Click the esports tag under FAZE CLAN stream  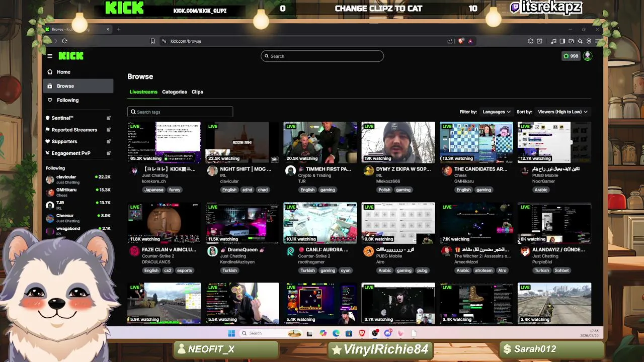tap(184, 270)
